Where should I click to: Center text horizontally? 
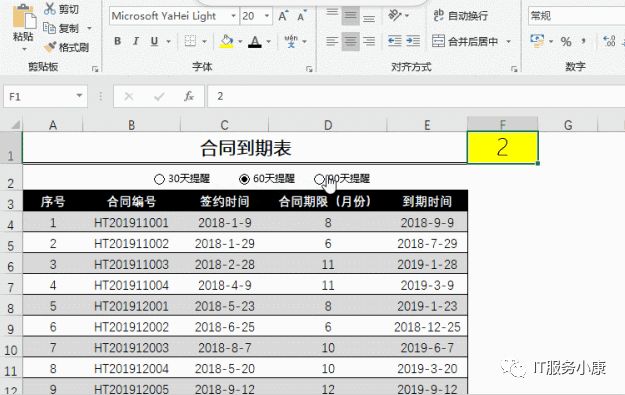pyautogui.click(x=350, y=41)
